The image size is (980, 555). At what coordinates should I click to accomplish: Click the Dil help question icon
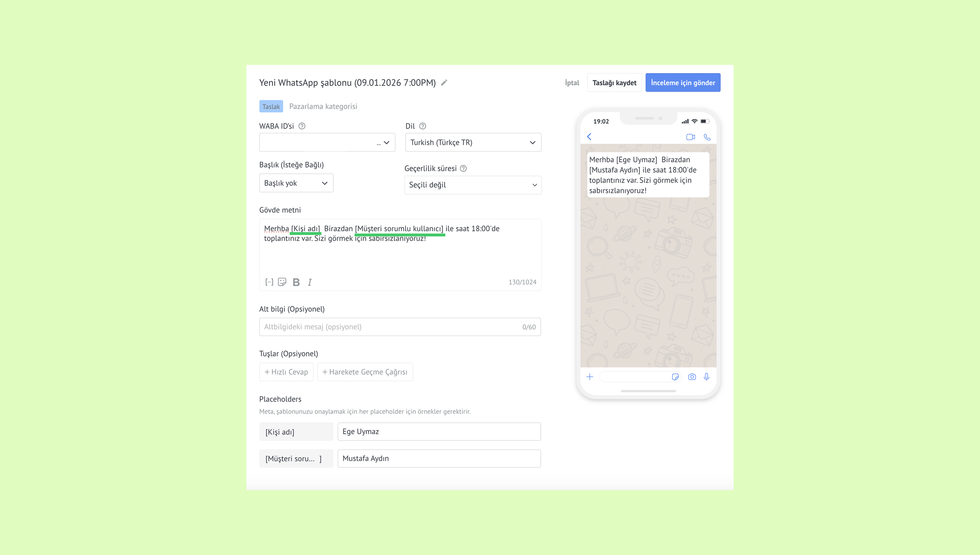coord(423,126)
